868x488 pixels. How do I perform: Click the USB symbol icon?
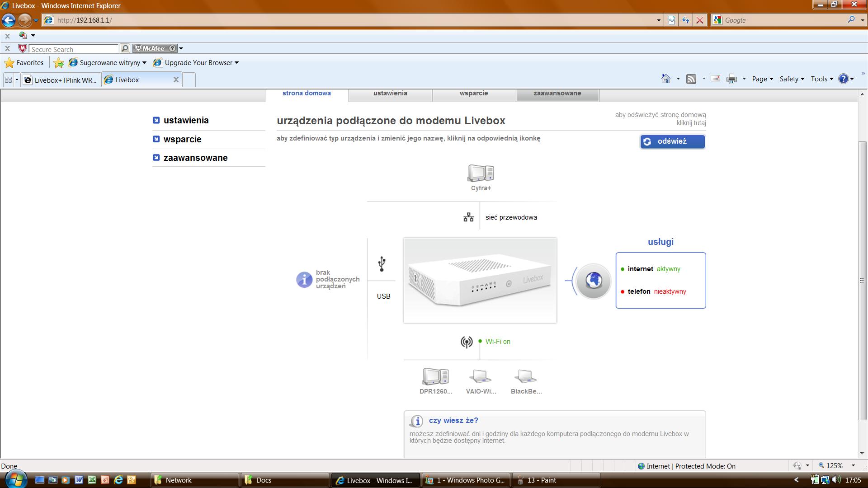coord(382,264)
